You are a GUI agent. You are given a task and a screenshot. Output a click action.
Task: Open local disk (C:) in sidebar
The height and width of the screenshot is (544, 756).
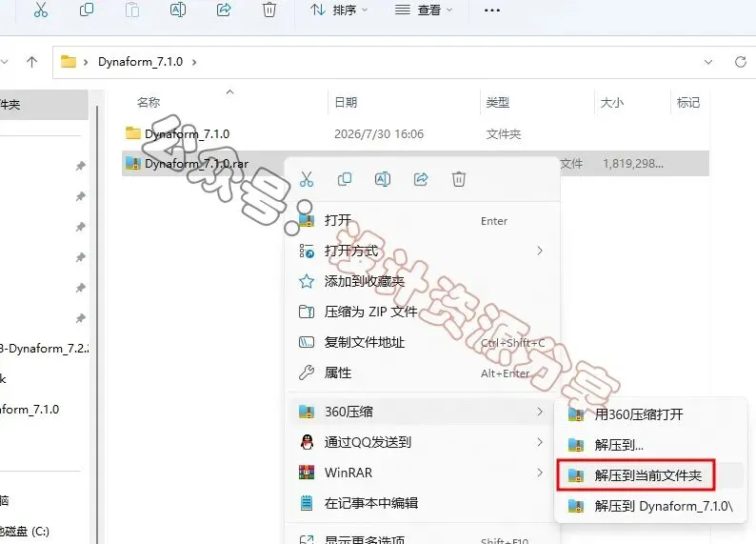coord(25,532)
